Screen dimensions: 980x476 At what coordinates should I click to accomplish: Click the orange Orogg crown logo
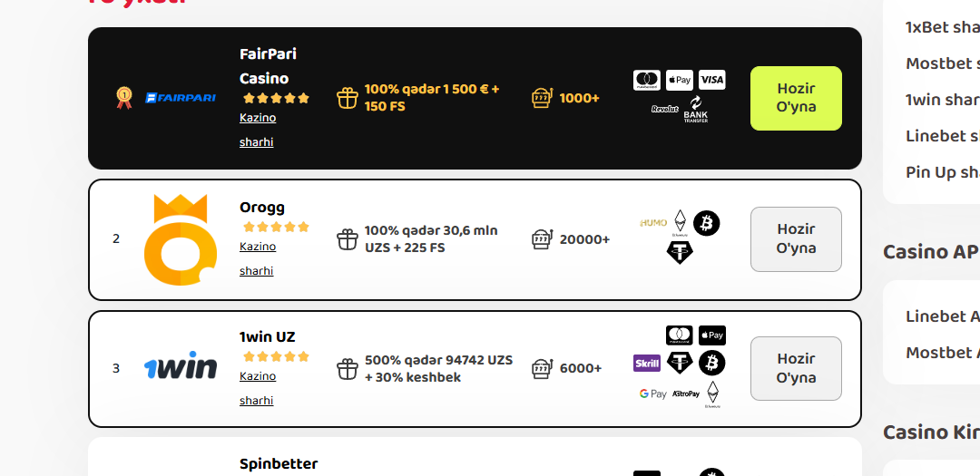pyautogui.click(x=181, y=239)
